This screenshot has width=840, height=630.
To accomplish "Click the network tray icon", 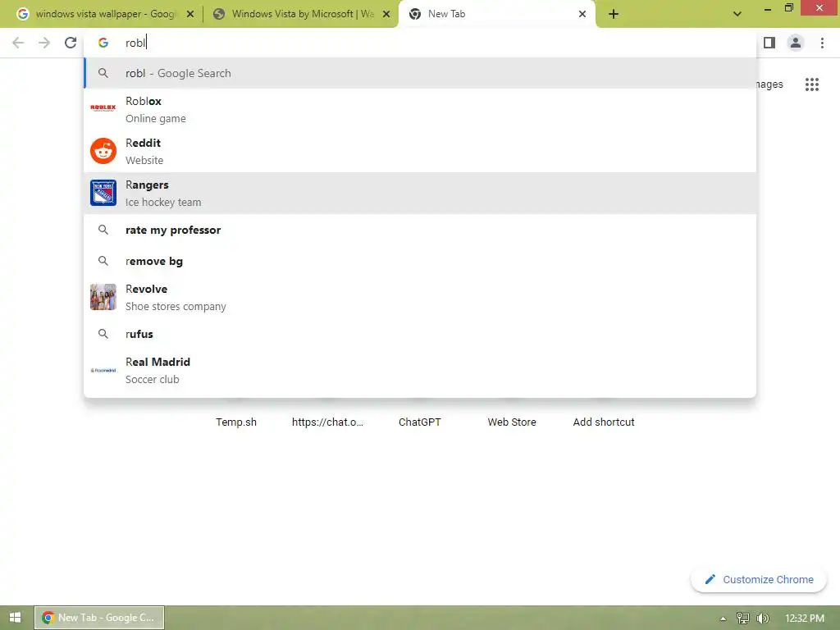I will pyautogui.click(x=742, y=619).
